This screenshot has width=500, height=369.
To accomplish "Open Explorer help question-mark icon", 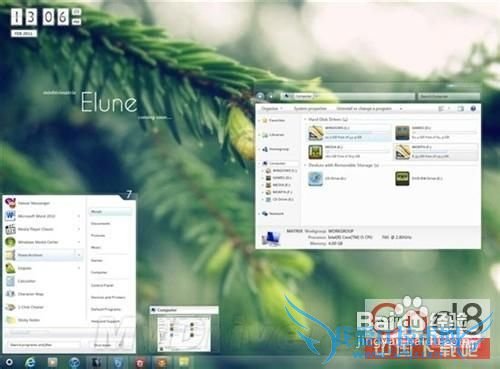I will (473, 109).
